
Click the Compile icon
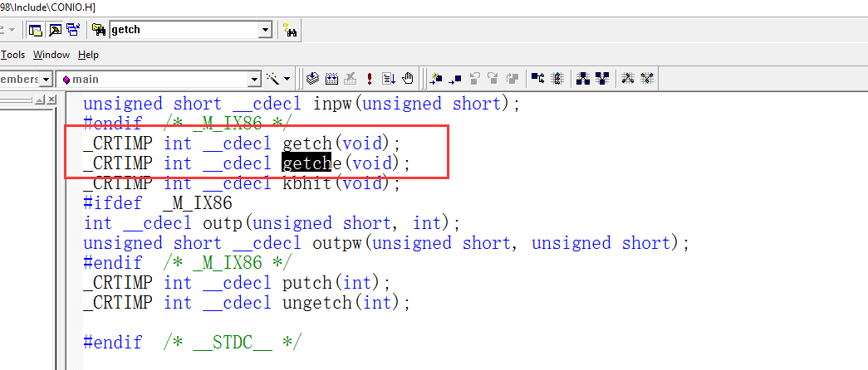point(313,79)
